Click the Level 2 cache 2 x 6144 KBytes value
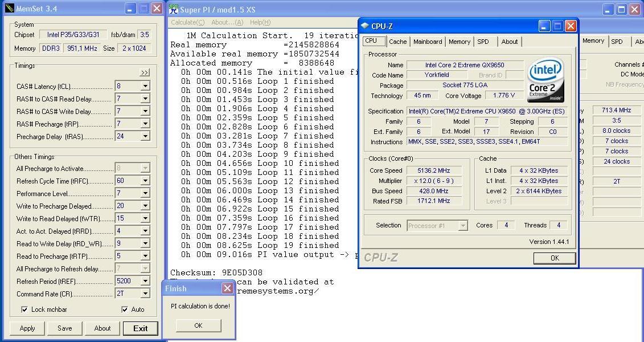 coord(539,191)
